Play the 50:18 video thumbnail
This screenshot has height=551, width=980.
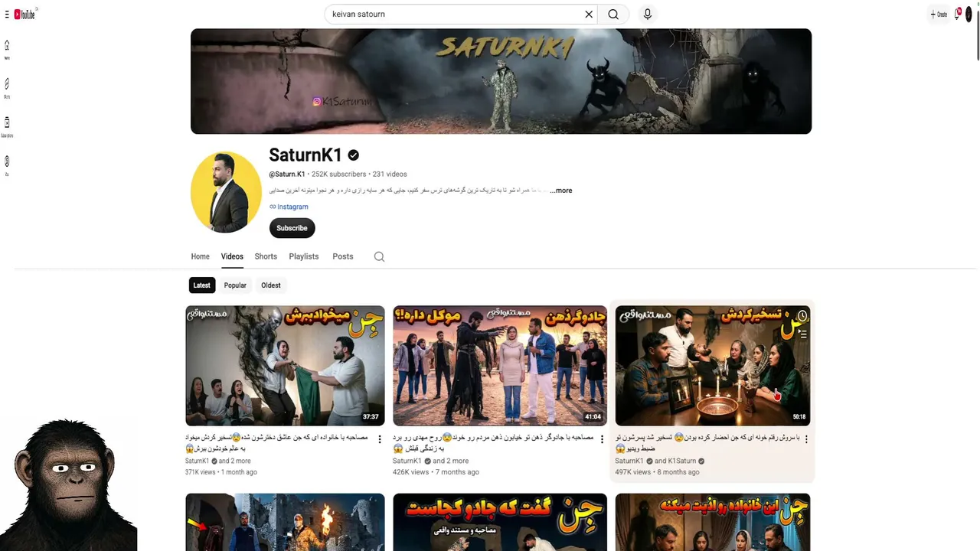(x=713, y=366)
